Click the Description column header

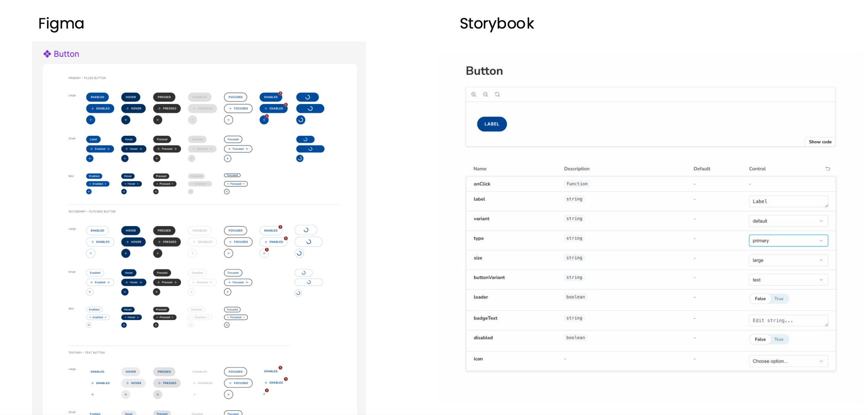(x=577, y=169)
